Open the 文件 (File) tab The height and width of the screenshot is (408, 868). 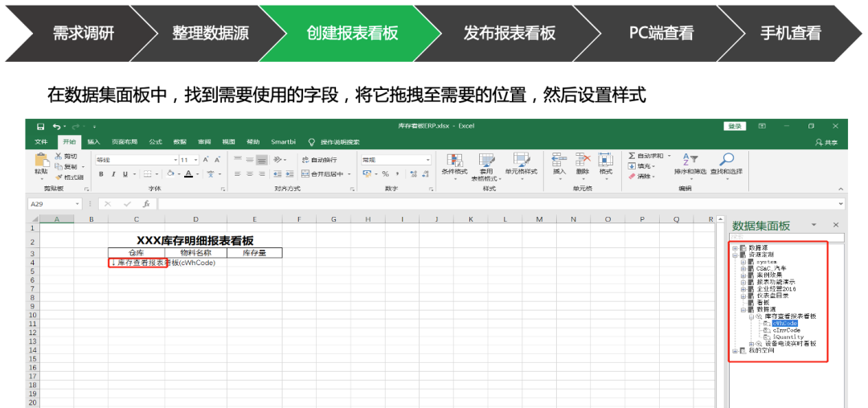point(41,142)
